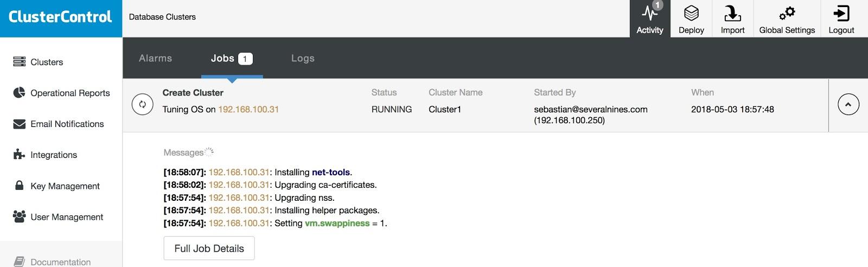The image size is (868, 267).
Task: Click the Email Notifications envelope icon
Action: (x=20, y=124)
